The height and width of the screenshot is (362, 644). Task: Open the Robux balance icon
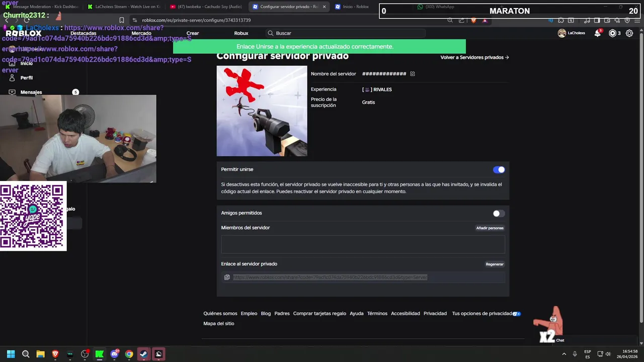[612, 33]
